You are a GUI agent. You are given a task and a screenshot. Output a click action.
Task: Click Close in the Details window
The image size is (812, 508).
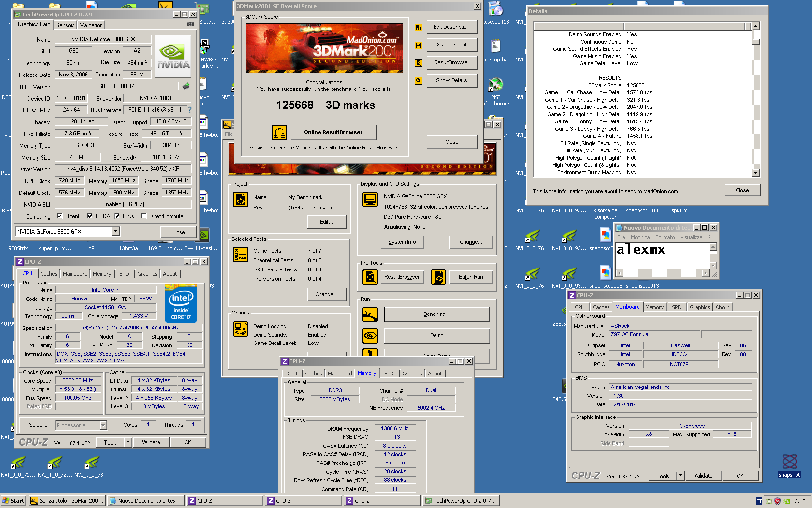click(742, 190)
